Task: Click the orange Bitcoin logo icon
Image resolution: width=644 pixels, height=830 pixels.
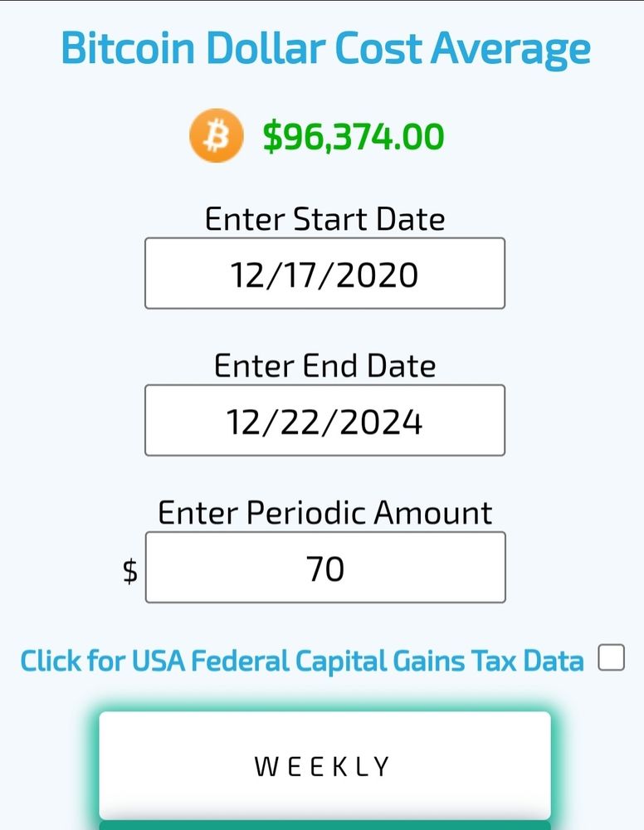Action: pos(217,135)
